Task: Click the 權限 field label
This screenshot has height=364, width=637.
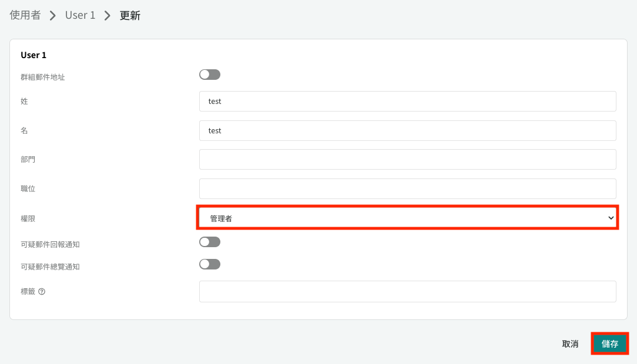Action: (x=28, y=219)
